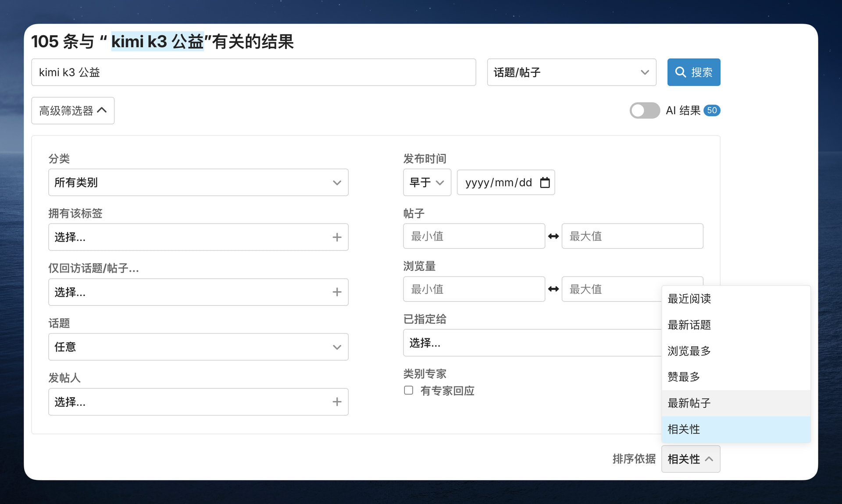Open the 发帖人 poster selector
The width and height of the screenshot is (842, 504).
(x=198, y=401)
